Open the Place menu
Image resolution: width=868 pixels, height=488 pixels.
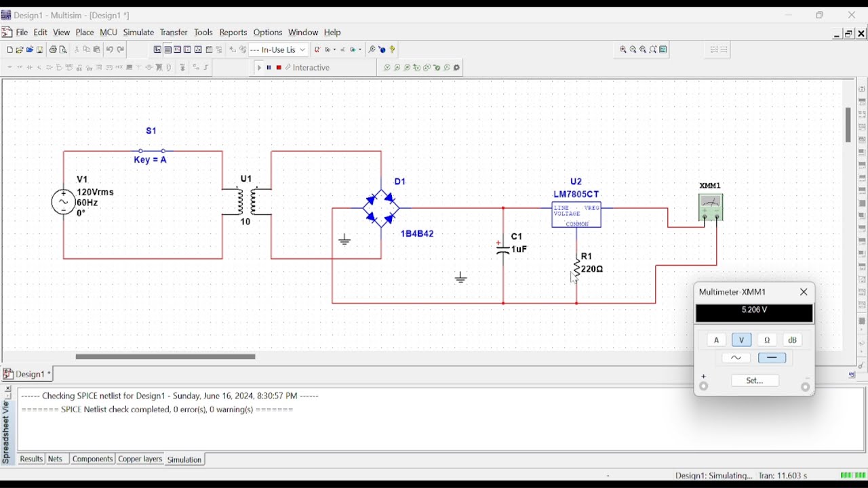click(x=85, y=33)
